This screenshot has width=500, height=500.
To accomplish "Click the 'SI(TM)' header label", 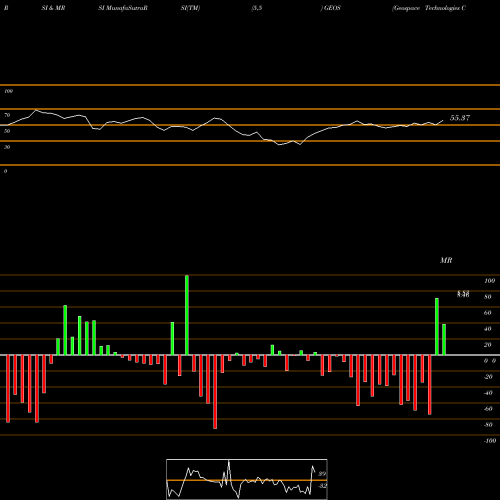I will (191, 8).
